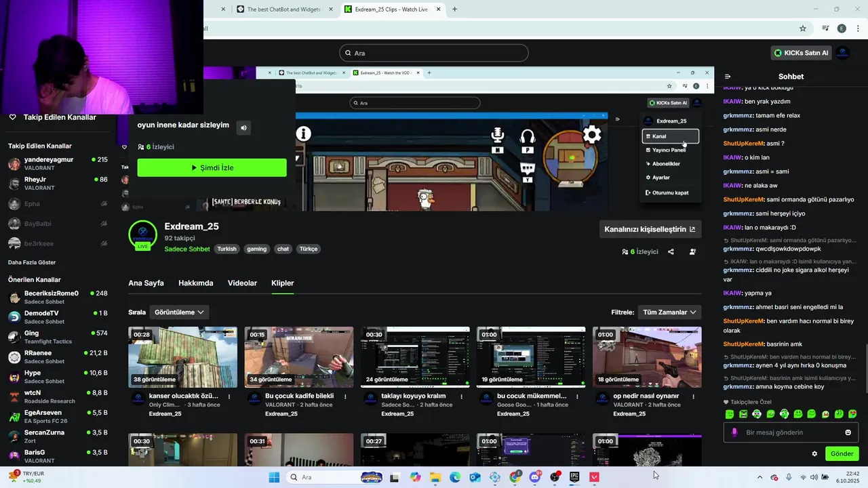Switch to 'The best ChatBot and Widgets' browser tab
868x488 pixels.
pos(283,9)
